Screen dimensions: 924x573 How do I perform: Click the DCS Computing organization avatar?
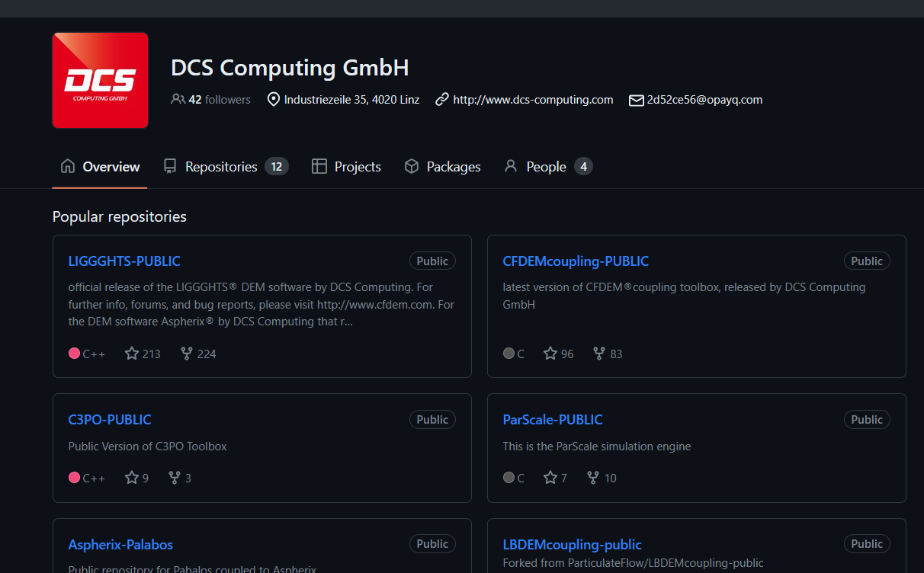click(100, 80)
